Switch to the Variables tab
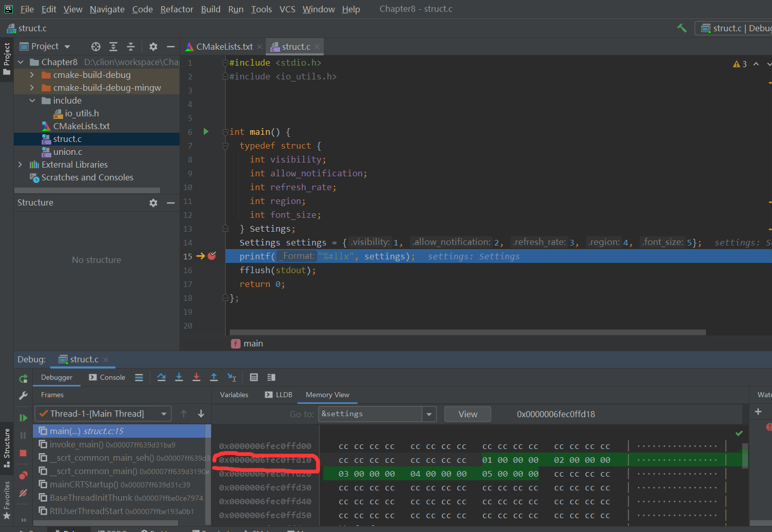 [x=234, y=395]
